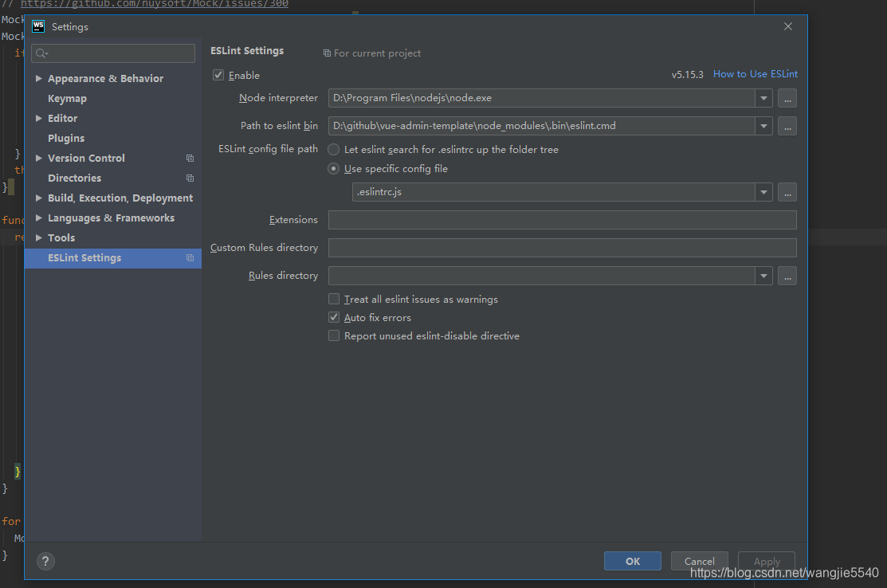Click the .eslintrc.js config file field
Image resolution: width=887 pixels, height=588 pixels.
pyautogui.click(x=554, y=192)
